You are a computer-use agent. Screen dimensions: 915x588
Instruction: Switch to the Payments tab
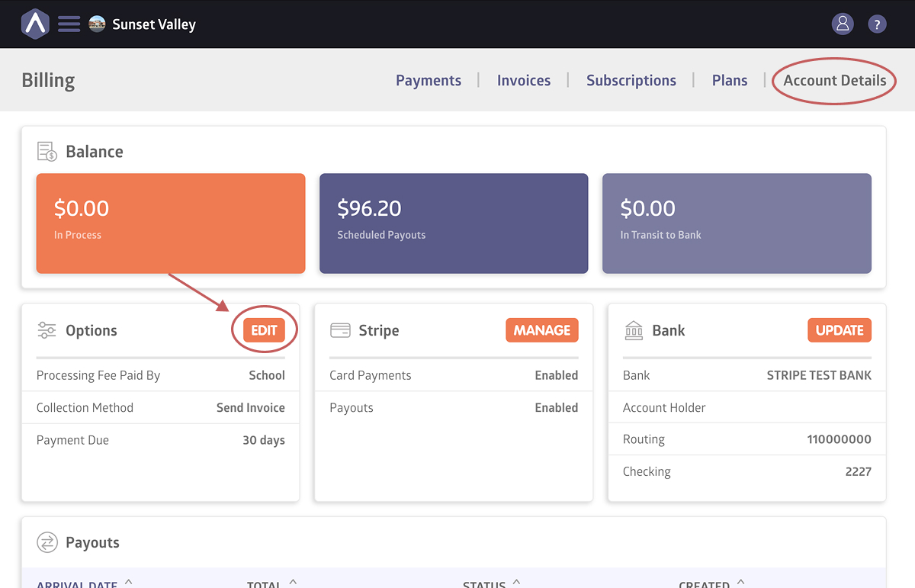point(429,80)
